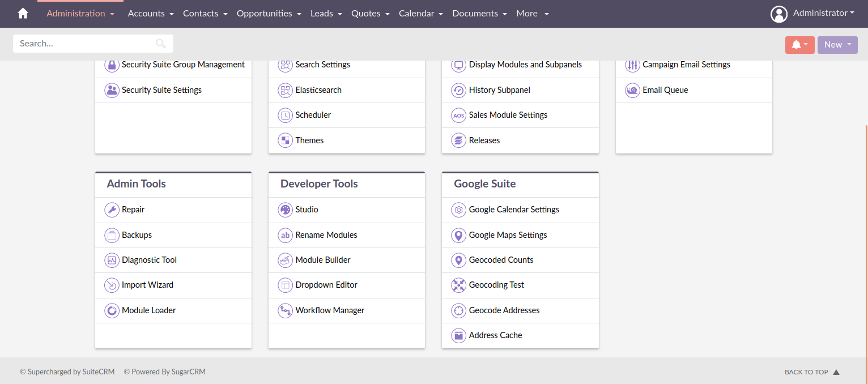Image resolution: width=868 pixels, height=384 pixels.
Task: Click inside the Search field
Action: click(x=85, y=43)
